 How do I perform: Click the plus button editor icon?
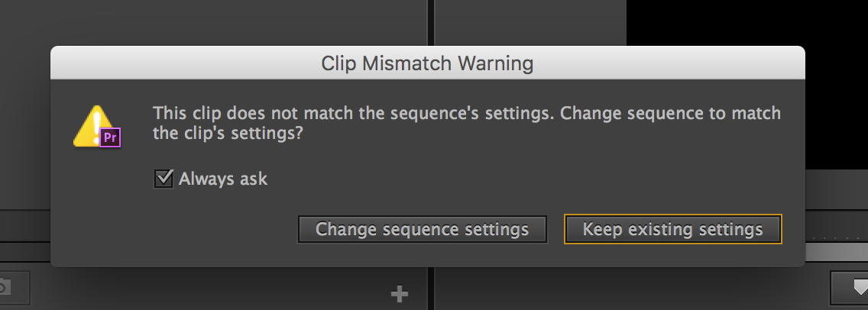399,293
